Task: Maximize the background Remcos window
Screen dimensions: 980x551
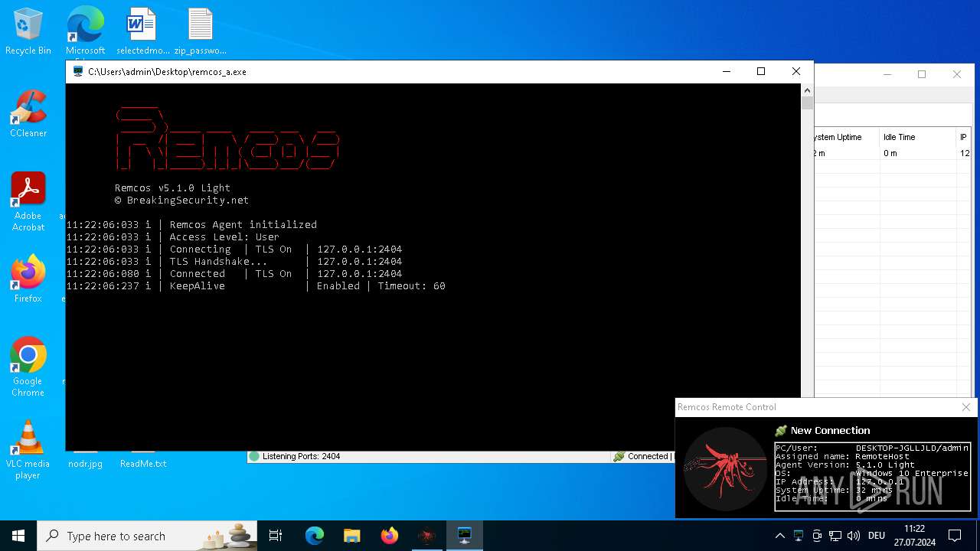Action: click(x=922, y=74)
